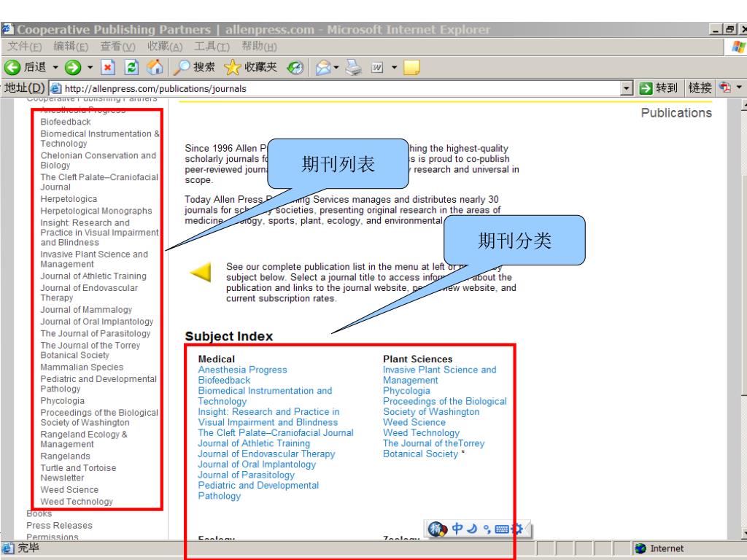Click the Back (后退) arrow button
747x560 pixels.
(x=12, y=68)
